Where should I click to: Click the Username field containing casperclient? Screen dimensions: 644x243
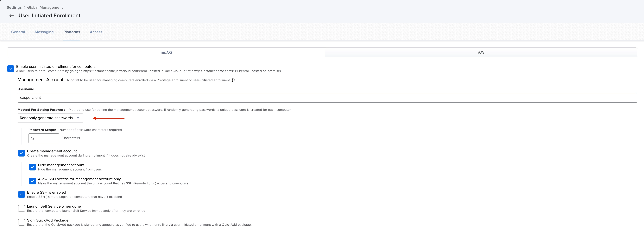327,98
